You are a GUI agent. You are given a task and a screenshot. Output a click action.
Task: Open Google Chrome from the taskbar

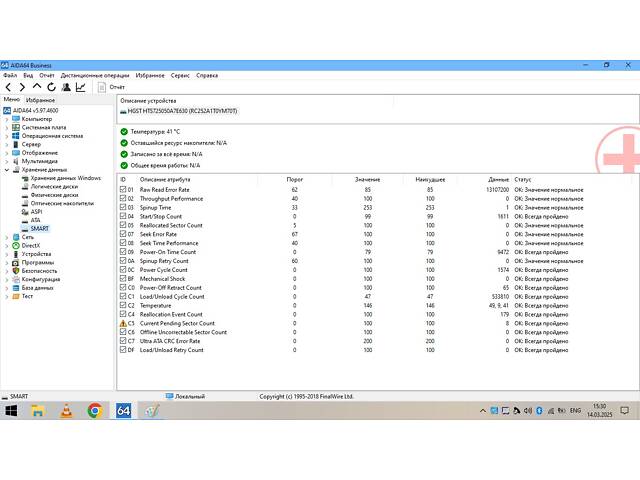point(95,411)
